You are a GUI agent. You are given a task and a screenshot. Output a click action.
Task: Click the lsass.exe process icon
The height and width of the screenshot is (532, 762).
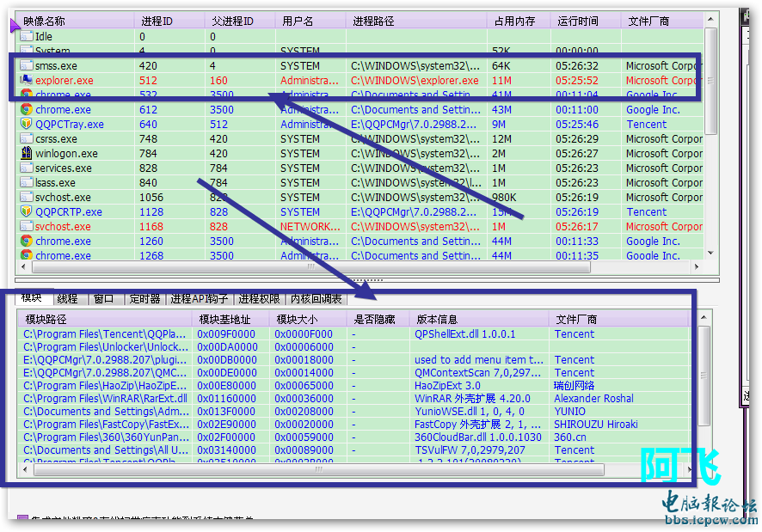[27, 182]
